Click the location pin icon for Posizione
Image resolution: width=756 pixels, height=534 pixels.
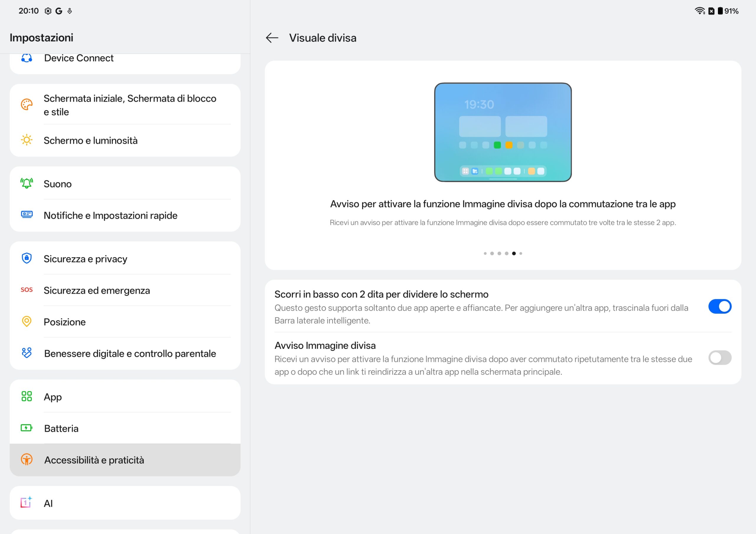[27, 322]
